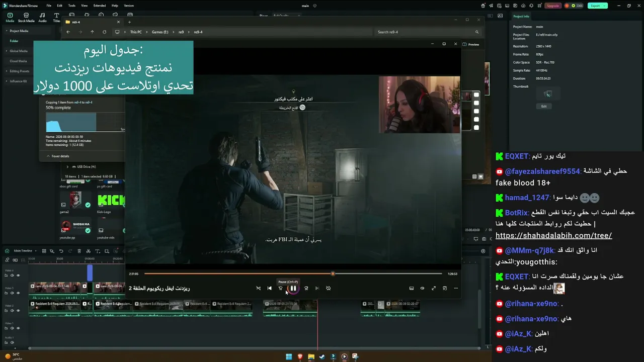
Task: Open media player mini player mode
Action: coord(445,288)
